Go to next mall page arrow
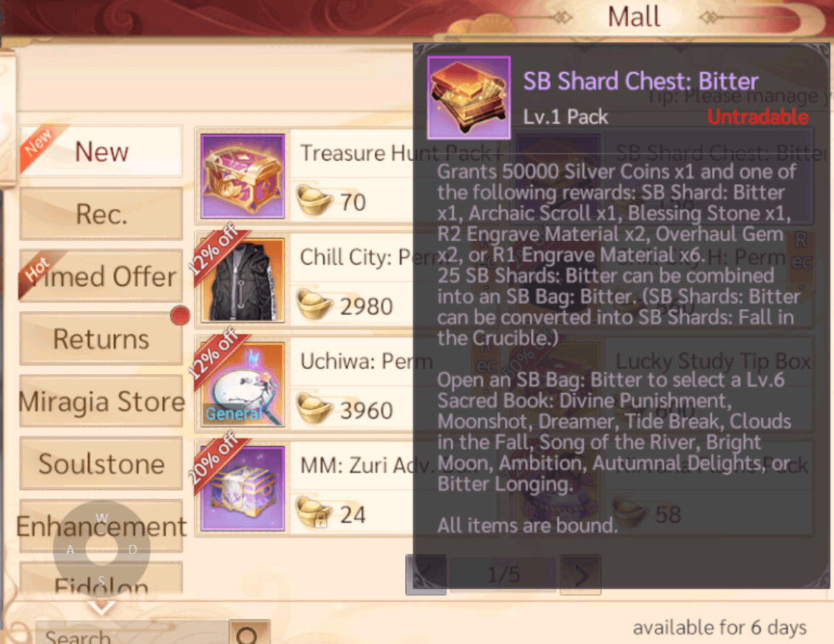Screen dimensions: 834x644 pos(581,574)
